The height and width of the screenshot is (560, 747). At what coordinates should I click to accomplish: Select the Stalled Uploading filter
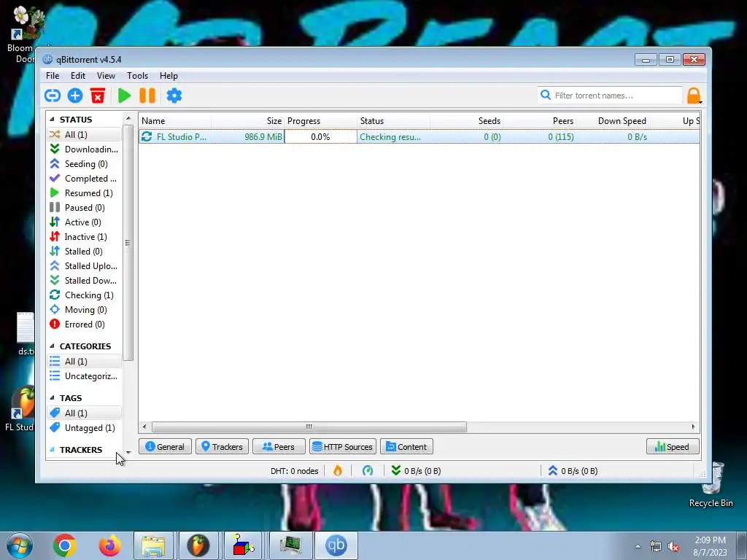tap(85, 266)
